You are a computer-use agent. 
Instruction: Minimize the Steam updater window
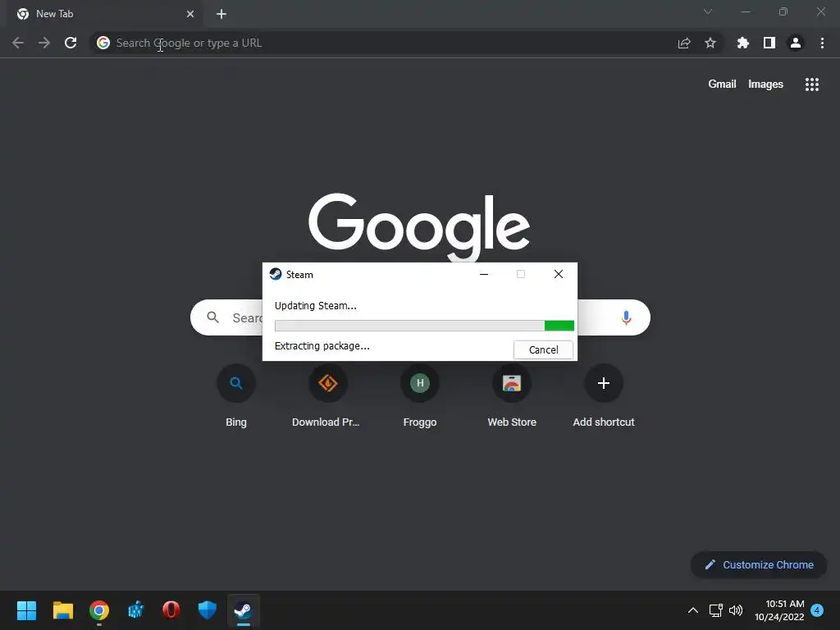click(x=484, y=274)
